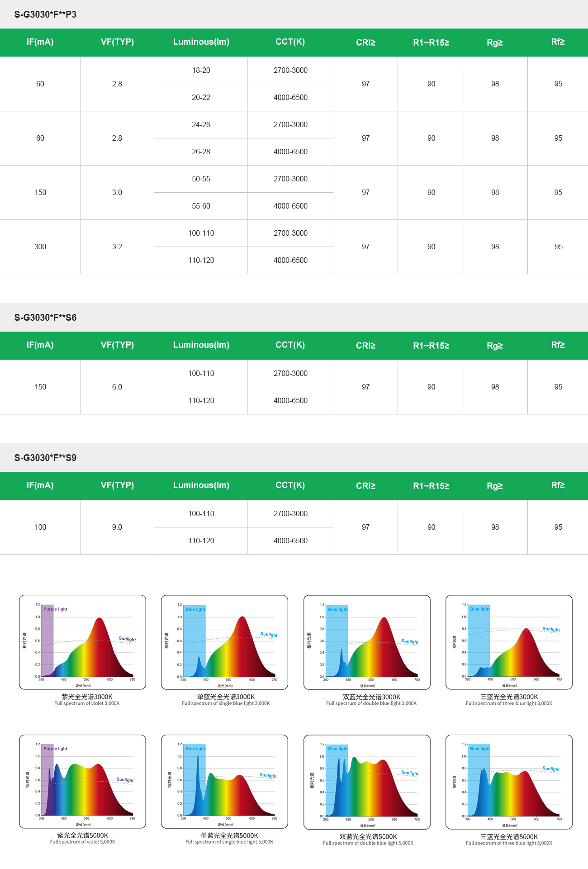Screen dimensions: 588x869
Task: View the three blue light 3000K spectrum chart
Action: [x=509, y=642]
